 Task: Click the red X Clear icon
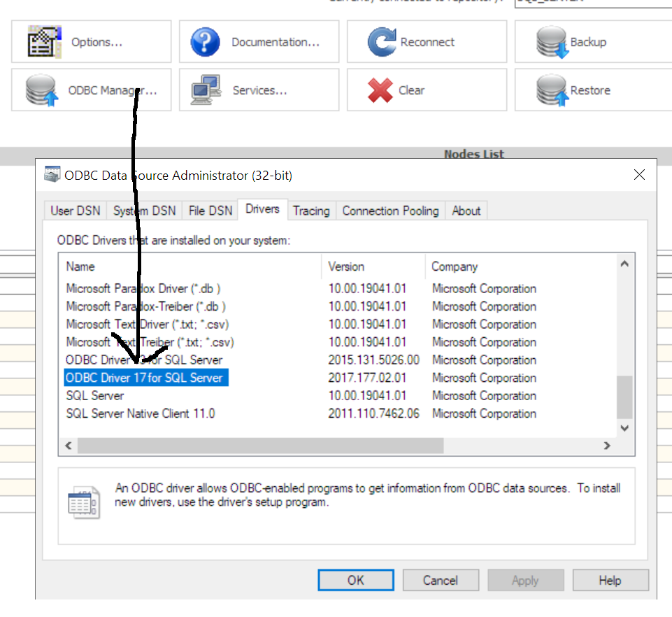[x=380, y=90]
